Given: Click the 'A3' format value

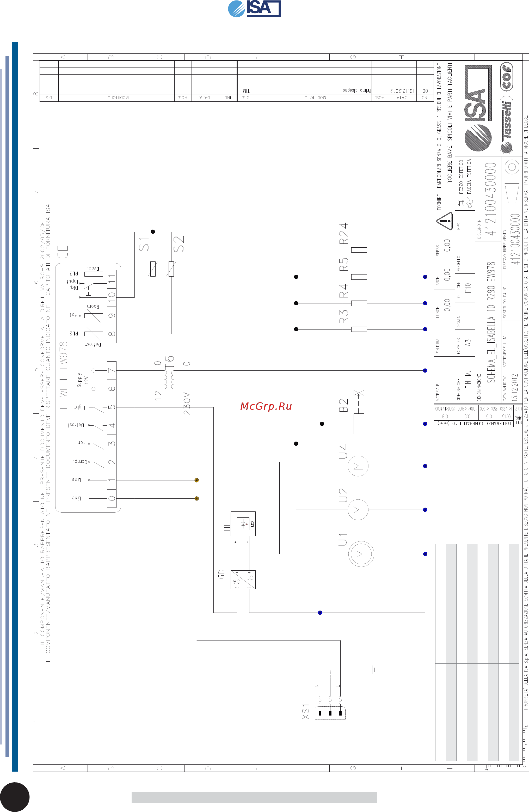Looking at the screenshot, I should 468,343.
